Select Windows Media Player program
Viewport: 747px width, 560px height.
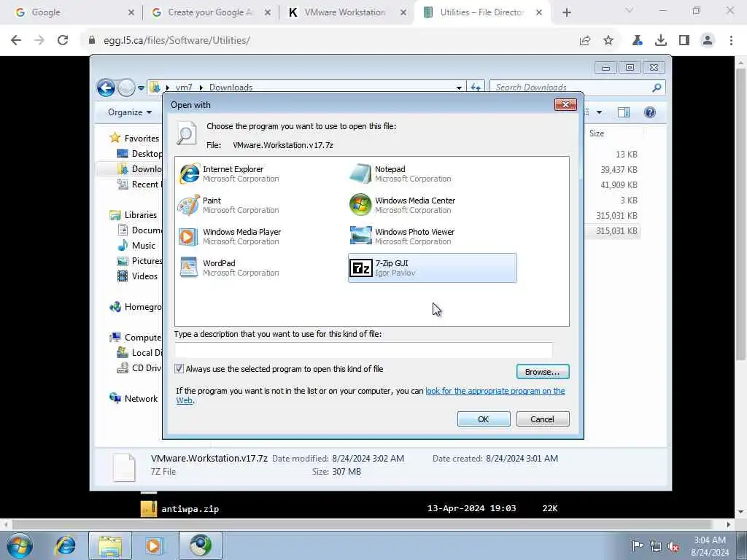230,237
